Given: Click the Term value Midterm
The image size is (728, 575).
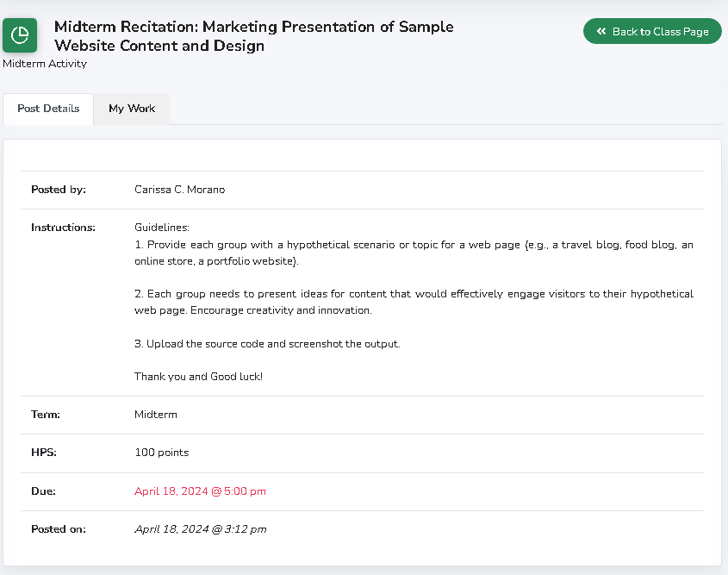Looking at the screenshot, I should pyautogui.click(x=156, y=415).
